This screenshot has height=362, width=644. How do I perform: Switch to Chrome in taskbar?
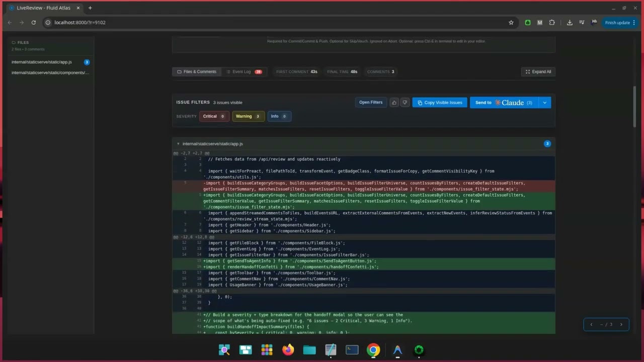tap(373, 350)
